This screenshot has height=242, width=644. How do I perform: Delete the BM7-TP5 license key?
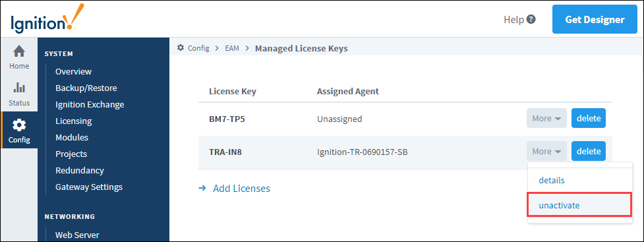[x=589, y=118]
